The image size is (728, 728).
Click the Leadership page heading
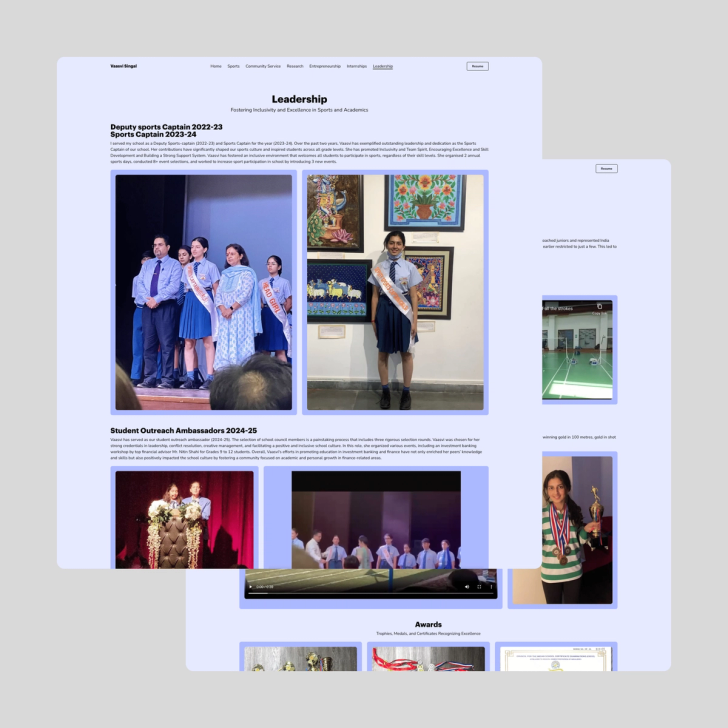[x=299, y=99]
